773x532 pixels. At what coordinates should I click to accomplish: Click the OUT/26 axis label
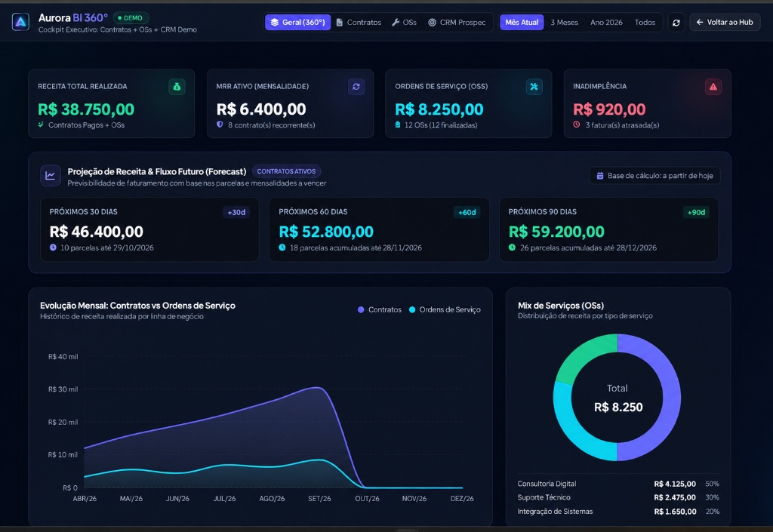(368, 499)
